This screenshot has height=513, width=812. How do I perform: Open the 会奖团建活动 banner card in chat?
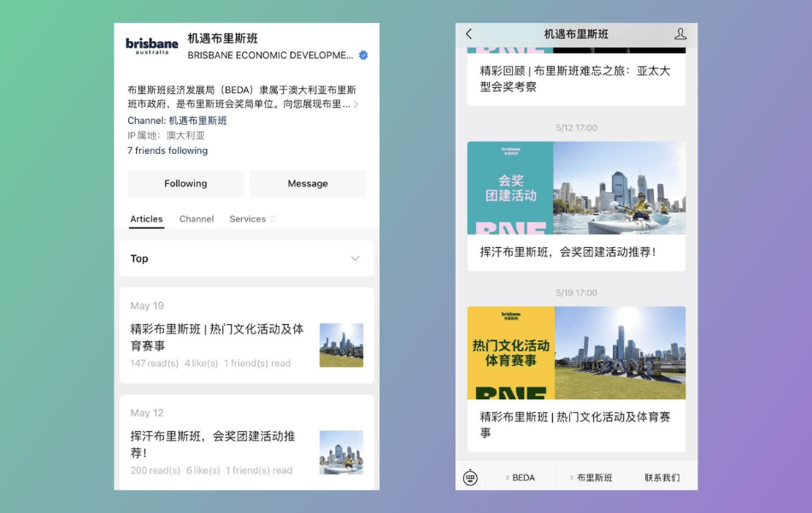click(576, 187)
